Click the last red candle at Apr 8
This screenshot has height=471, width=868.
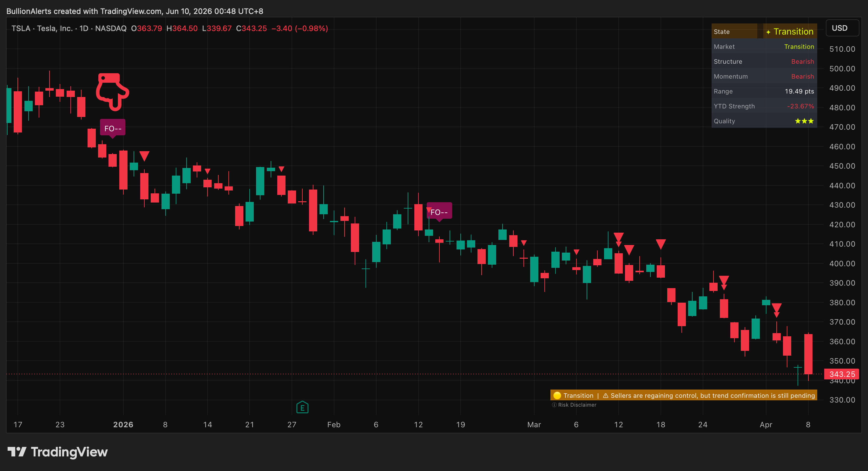tap(808, 354)
